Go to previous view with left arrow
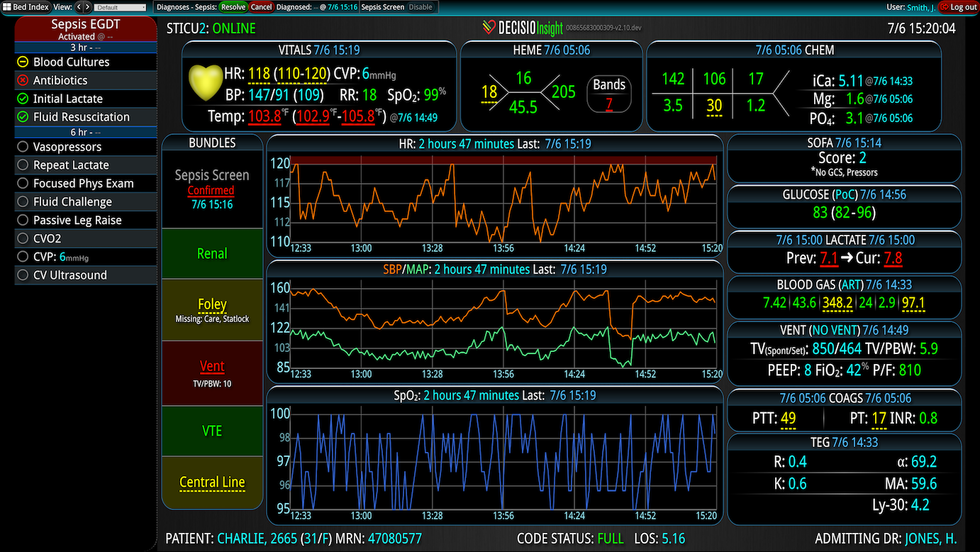Screen dimensions: 980x552 click(79, 7)
